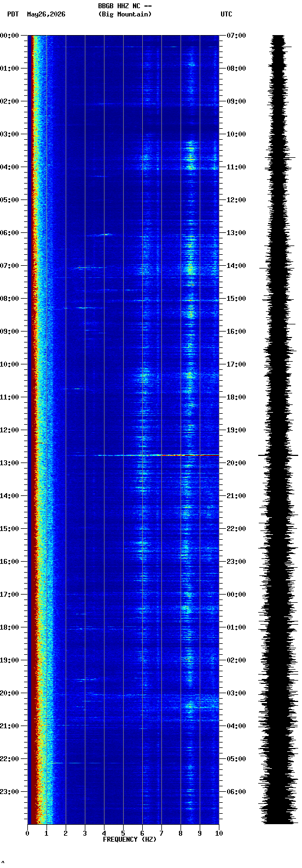Click the largest amplitude spike on the seismogram trace
This screenshot has height=868, width=302.
(278, 455)
